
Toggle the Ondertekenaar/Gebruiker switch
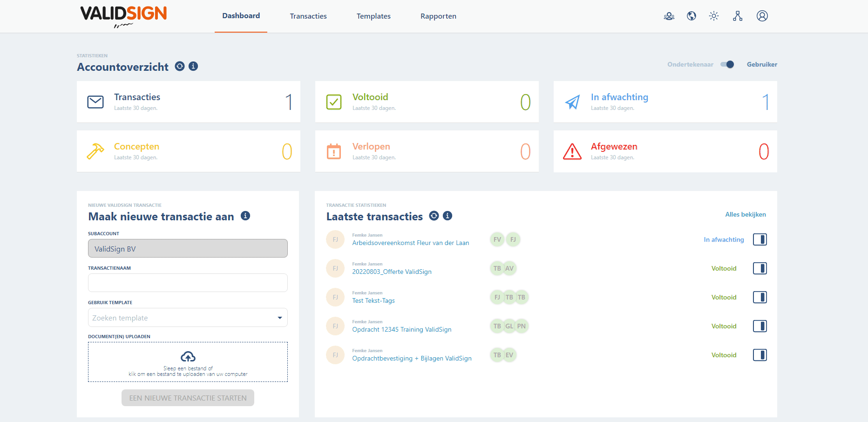tap(727, 65)
